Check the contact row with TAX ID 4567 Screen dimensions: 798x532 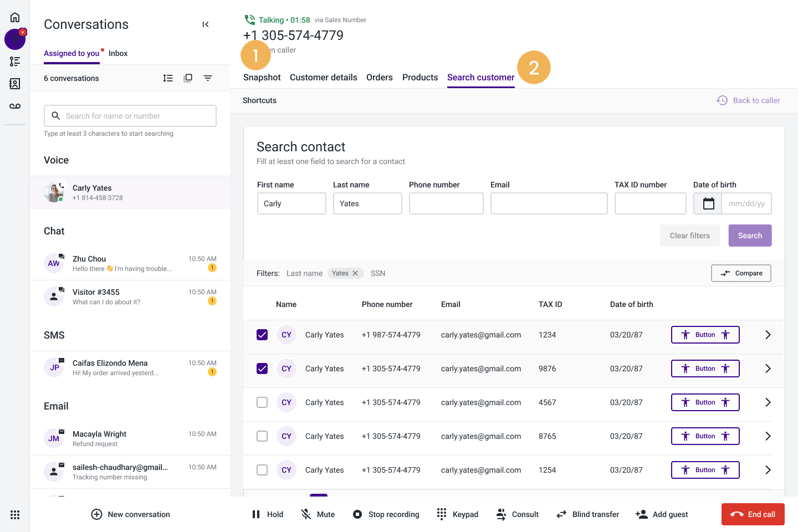coord(262,402)
